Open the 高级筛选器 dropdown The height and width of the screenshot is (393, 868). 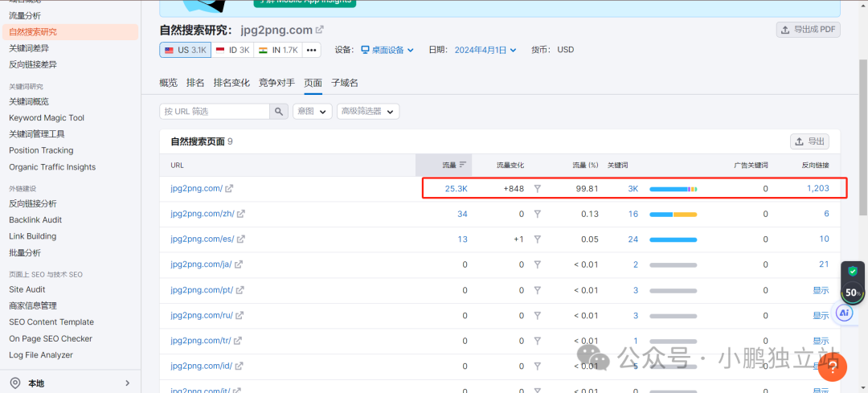[x=368, y=111]
